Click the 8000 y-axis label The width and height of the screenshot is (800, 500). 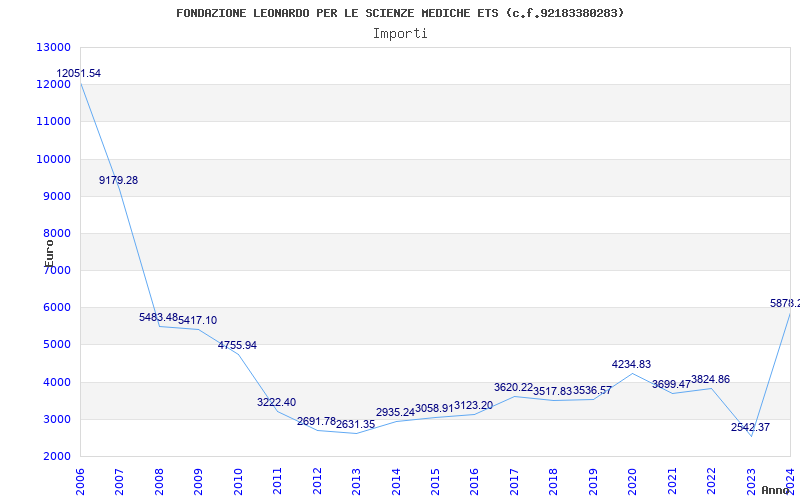coord(56,234)
